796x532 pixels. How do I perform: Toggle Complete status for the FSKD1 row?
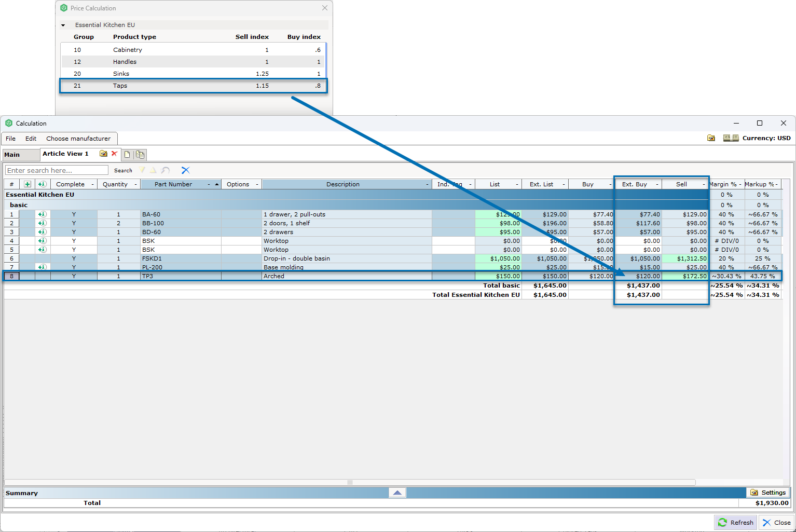[74, 258]
